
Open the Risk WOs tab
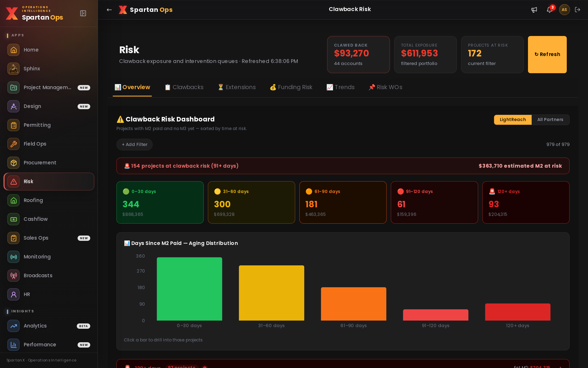point(385,87)
